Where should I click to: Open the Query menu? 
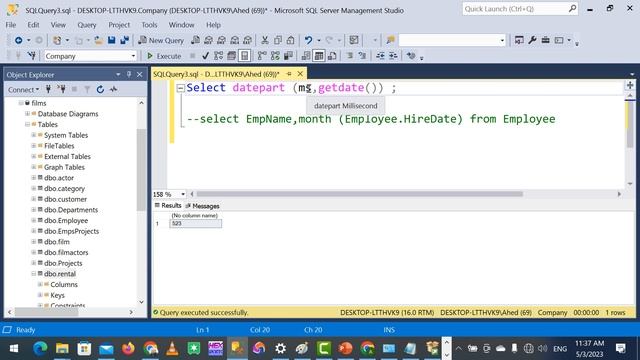87,25
